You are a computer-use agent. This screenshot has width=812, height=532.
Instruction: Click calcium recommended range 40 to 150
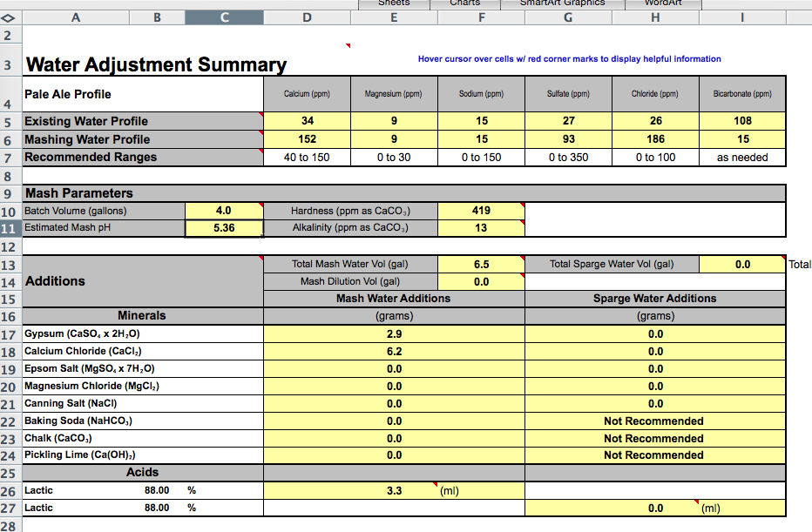pyautogui.click(x=307, y=158)
